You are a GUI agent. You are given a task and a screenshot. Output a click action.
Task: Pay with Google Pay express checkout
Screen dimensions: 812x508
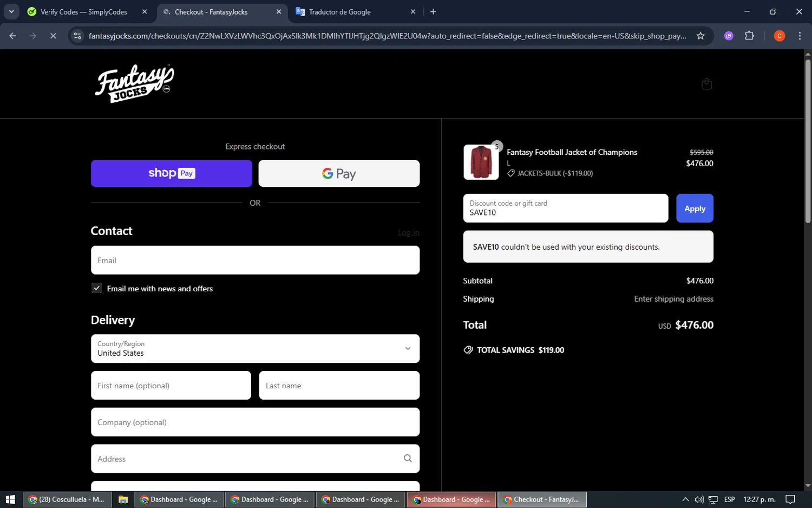[x=339, y=173]
